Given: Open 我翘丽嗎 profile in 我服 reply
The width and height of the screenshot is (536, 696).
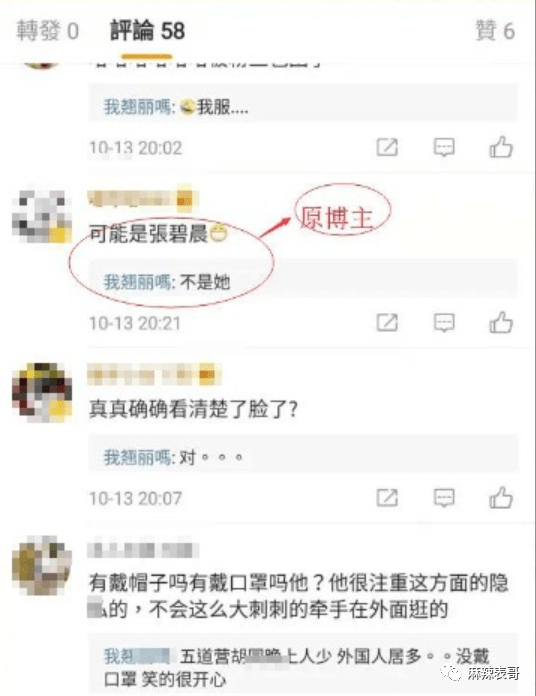Looking at the screenshot, I should 138,107.
